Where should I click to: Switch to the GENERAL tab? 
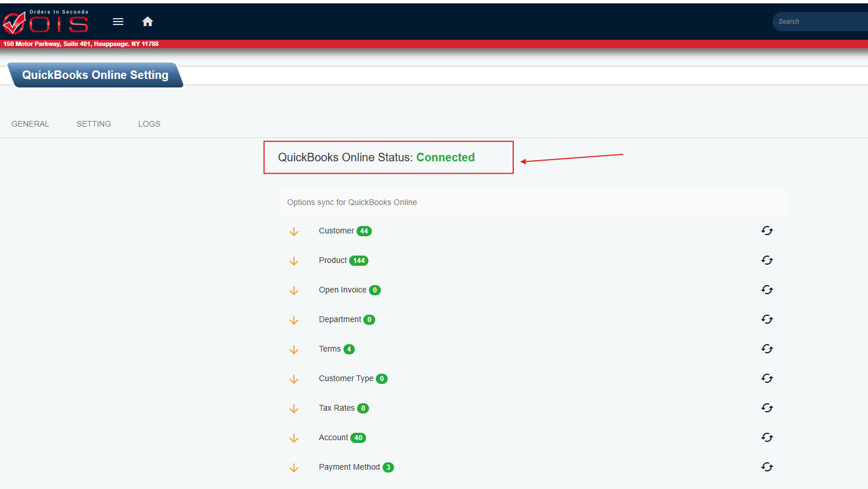[x=30, y=124]
